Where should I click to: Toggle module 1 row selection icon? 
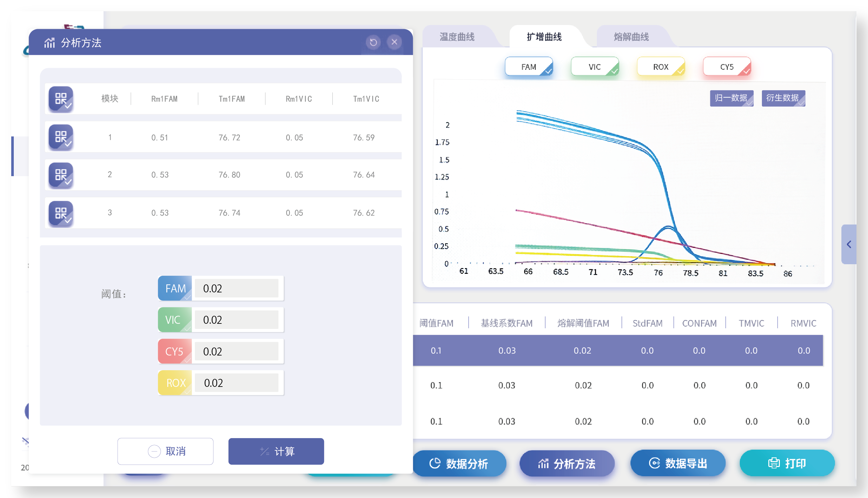click(61, 137)
